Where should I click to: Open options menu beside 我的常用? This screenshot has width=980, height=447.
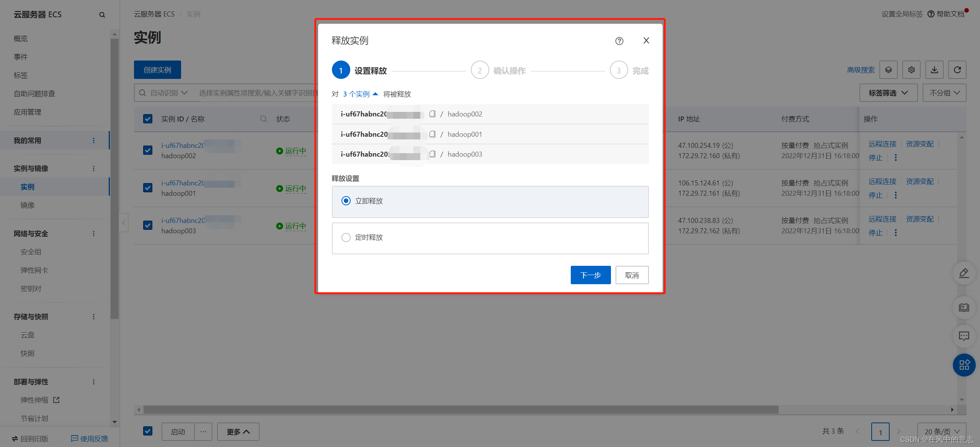tap(94, 141)
